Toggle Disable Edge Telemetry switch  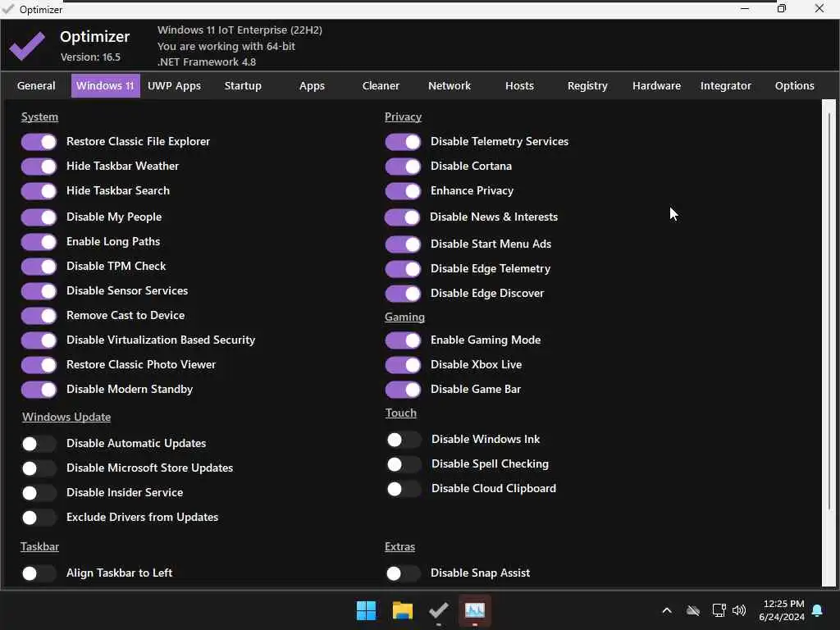[x=403, y=269]
